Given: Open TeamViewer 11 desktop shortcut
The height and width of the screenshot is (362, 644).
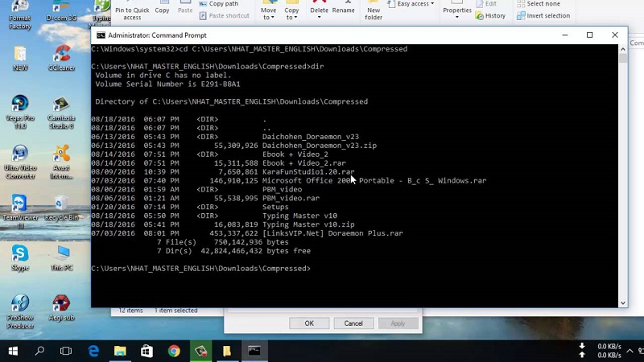Looking at the screenshot, I should tap(20, 212).
